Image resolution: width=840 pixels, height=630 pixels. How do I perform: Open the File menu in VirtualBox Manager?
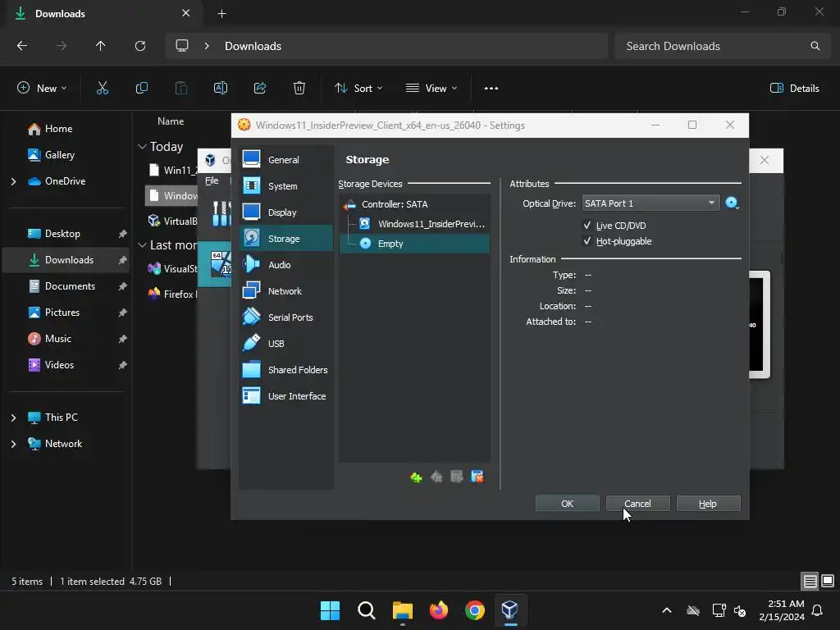point(212,180)
